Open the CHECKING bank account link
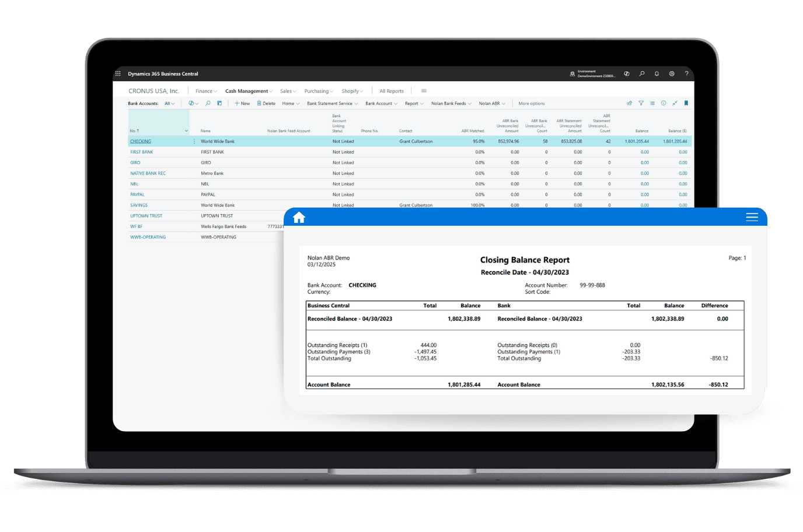This screenshot has height=532, width=803. tap(141, 141)
